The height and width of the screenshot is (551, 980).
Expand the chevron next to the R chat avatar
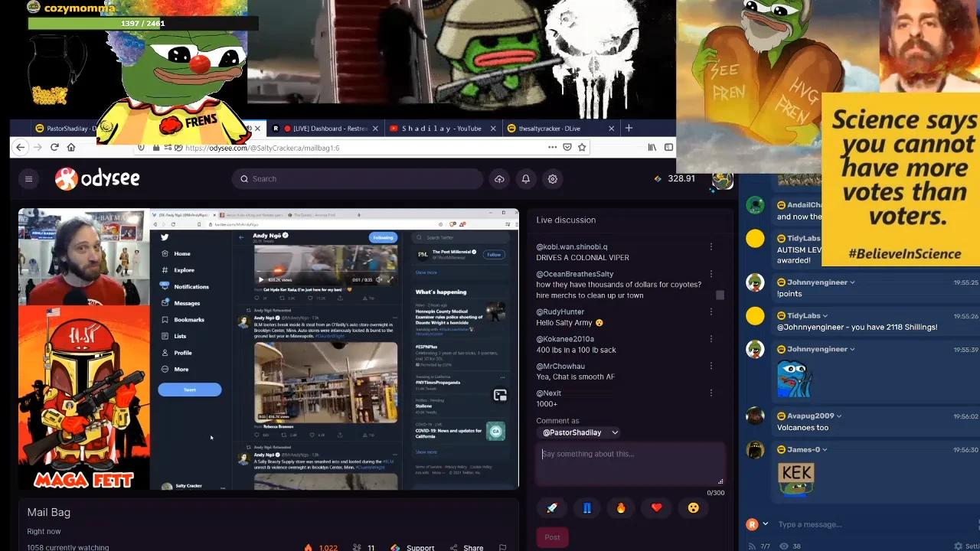tap(767, 524)
